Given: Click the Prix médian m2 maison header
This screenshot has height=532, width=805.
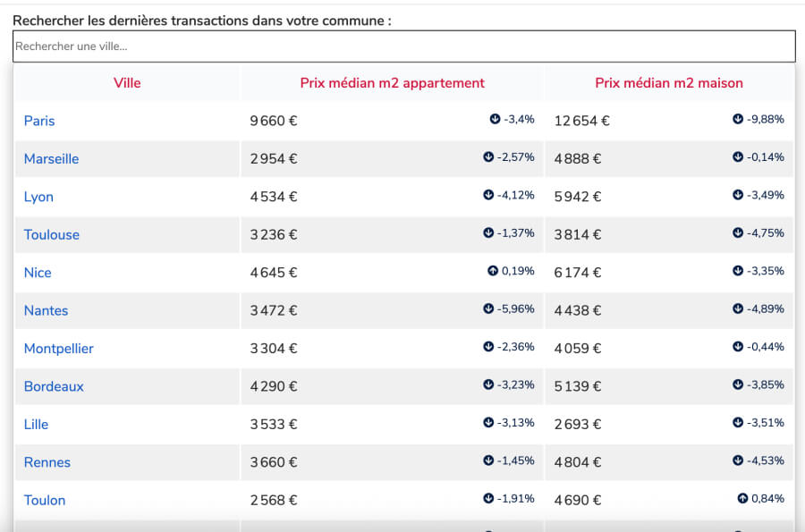Looking at the screenshot, I should pyautogui.click(x=669, y=83).
